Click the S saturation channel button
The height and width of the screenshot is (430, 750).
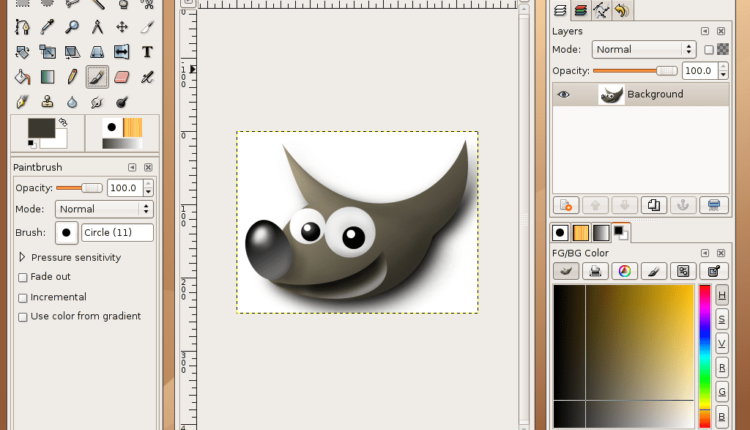pos(722,319)
